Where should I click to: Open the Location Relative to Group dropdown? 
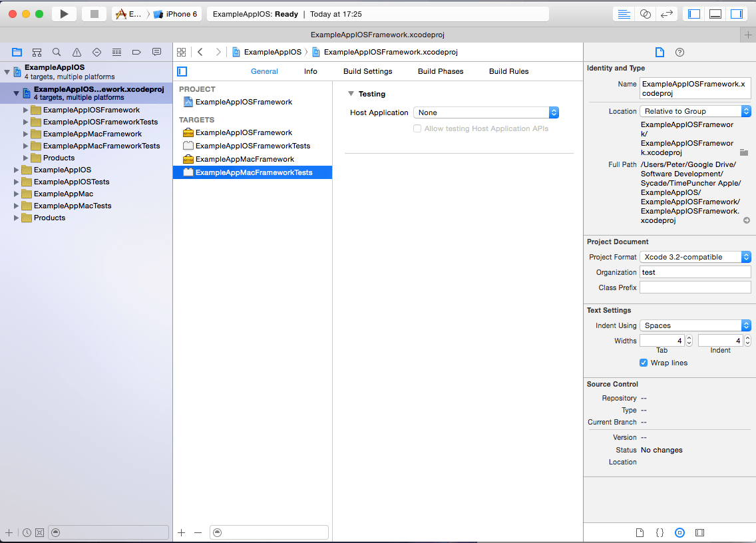(695, 111)
